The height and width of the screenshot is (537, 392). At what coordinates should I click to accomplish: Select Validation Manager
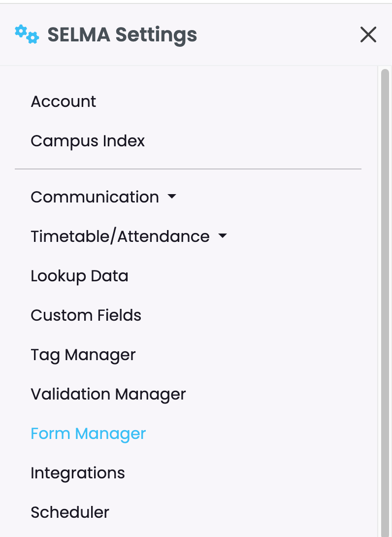(x=108, y=395)
